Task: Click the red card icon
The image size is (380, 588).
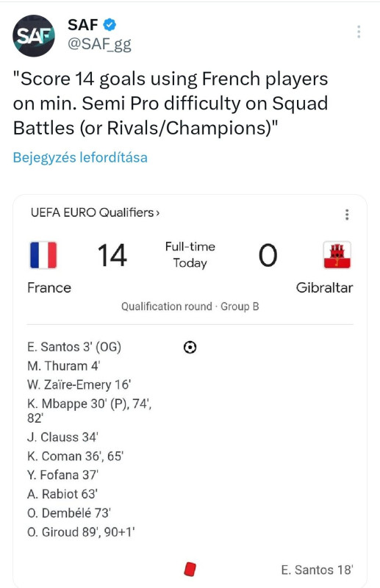Action: pos(190,569)
